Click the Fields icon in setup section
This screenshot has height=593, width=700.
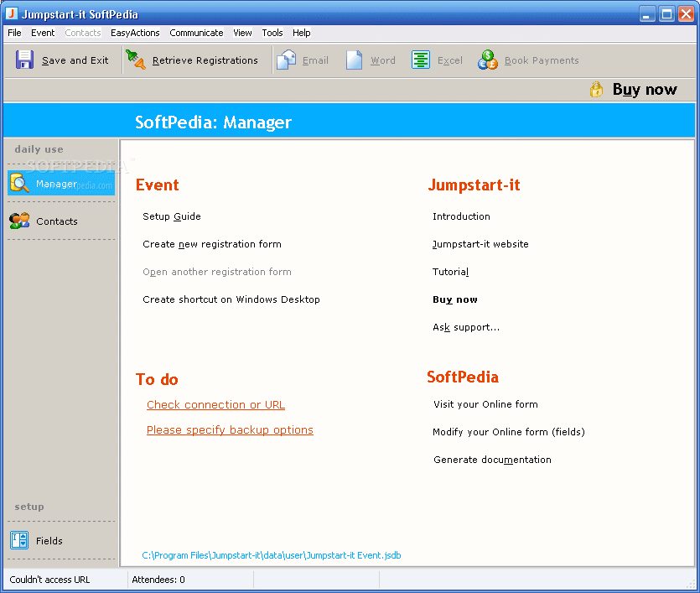click(x=19, y=540)
